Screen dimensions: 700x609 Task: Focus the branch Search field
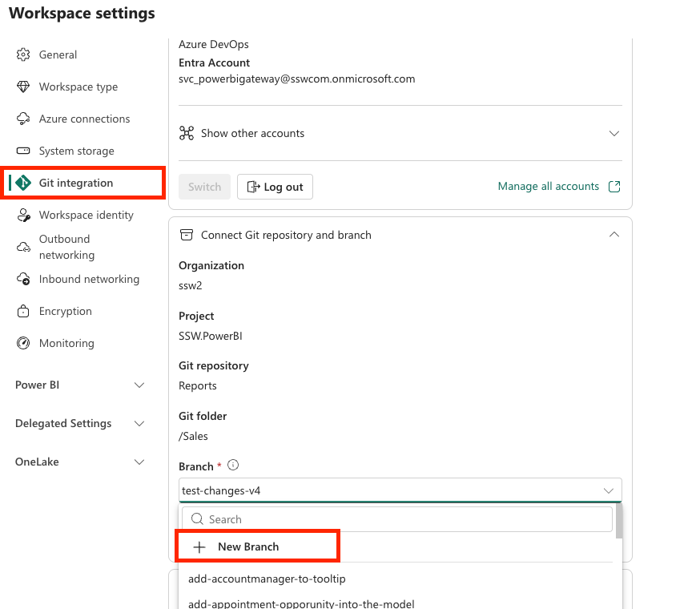(x=397, y=519)
